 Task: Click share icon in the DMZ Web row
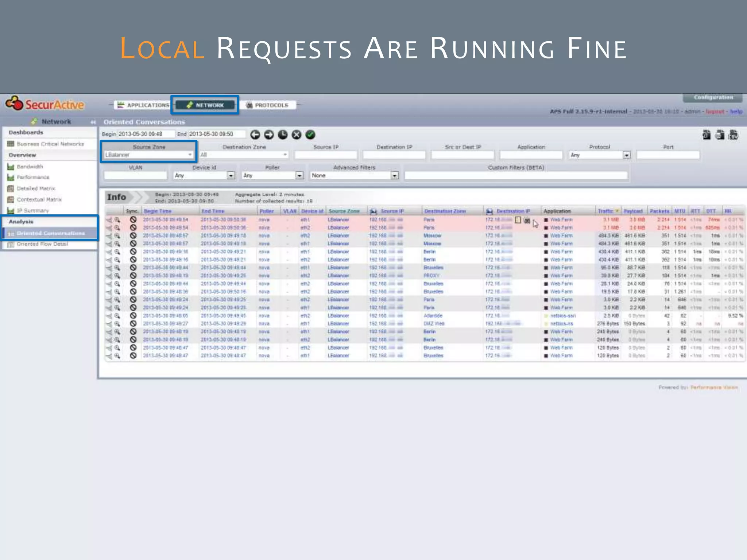(109, 324)
